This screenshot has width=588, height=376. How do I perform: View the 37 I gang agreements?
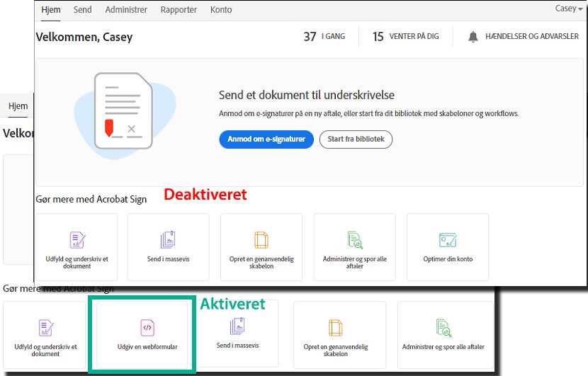click(x=324, y=36)
